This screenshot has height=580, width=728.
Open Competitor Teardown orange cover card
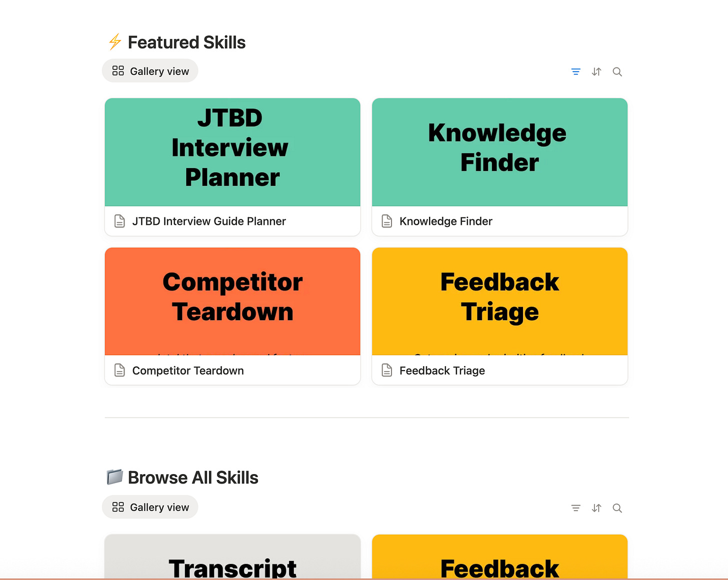(232, 301)
